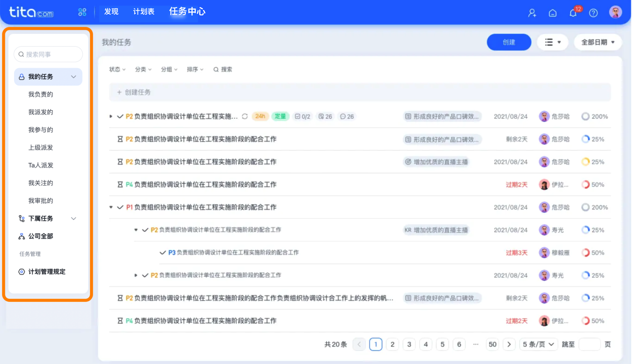
Task: Click the 下属任务 hierarchy icon
Action: 22,219
